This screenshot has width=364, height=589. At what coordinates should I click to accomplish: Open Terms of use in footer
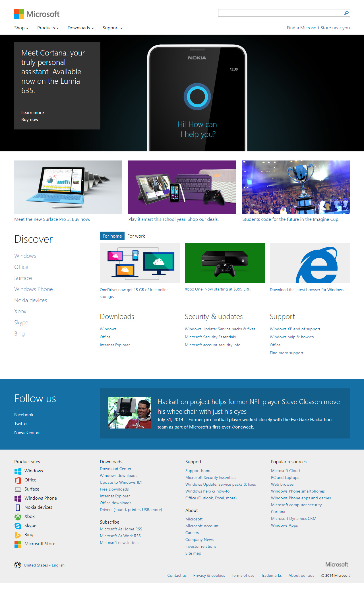[243, 575]
